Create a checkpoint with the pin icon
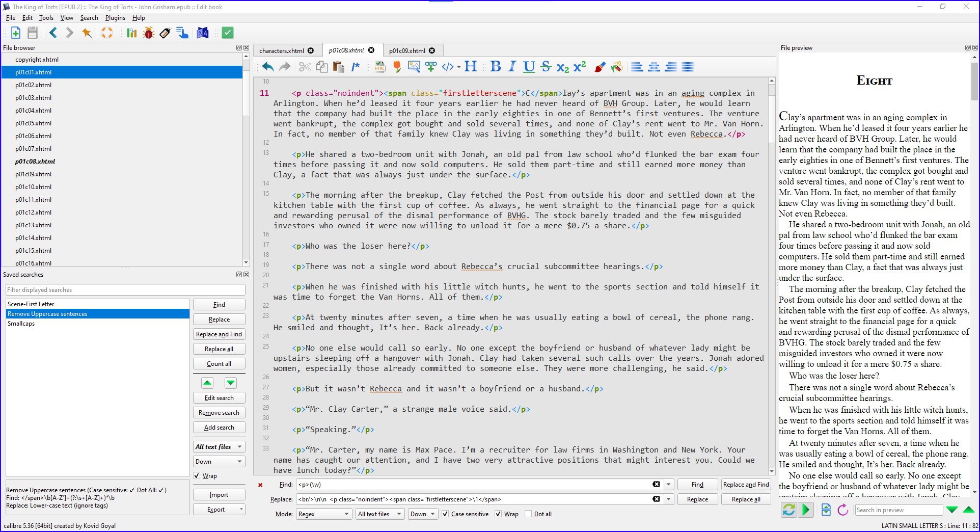 tap(87, 33)
